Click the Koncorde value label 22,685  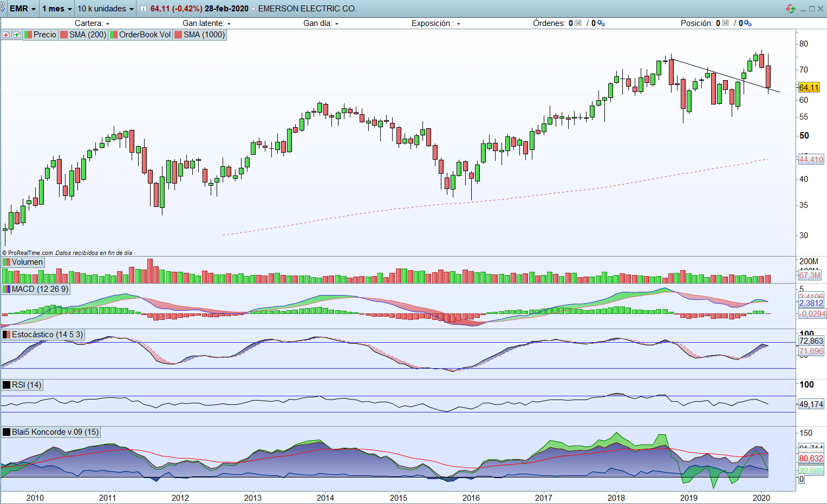(x=811, y=471)
